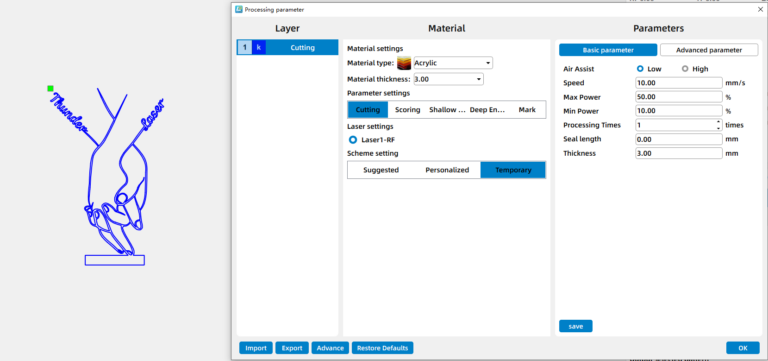Choose the Temporary scheme setting

(513, 170)
